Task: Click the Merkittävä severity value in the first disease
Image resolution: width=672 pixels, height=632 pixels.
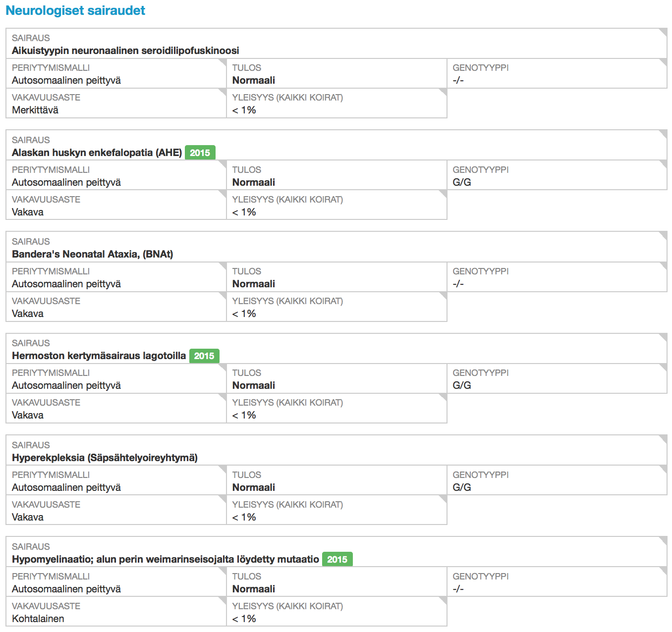Action: coord(35,110)
